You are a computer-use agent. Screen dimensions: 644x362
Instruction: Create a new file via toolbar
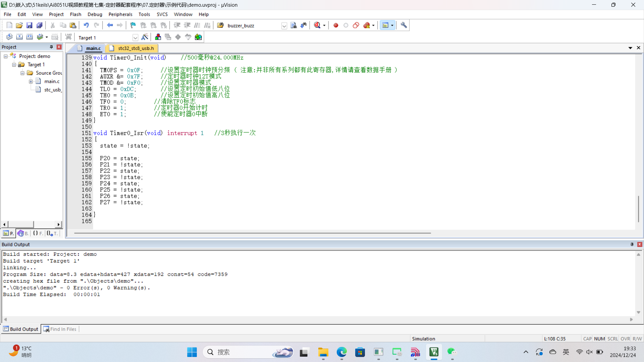click(x=9, y=25)
